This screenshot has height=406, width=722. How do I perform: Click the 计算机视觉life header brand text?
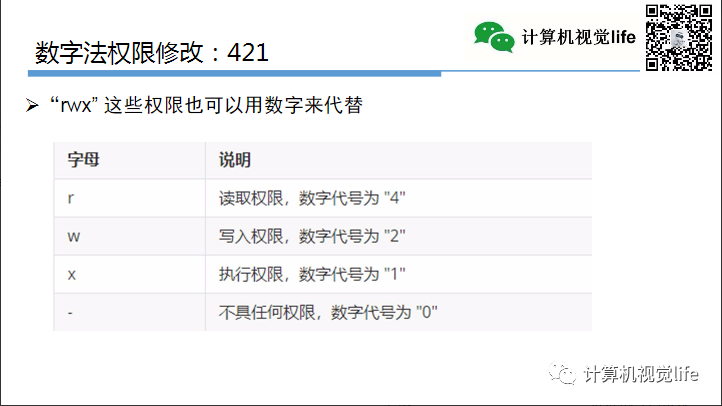[x=578, y=38]
